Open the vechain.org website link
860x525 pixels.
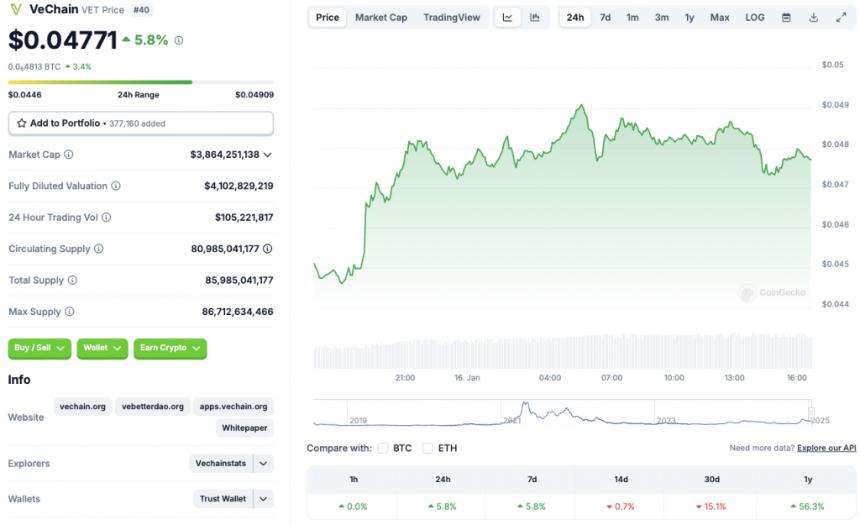(83, 407)
